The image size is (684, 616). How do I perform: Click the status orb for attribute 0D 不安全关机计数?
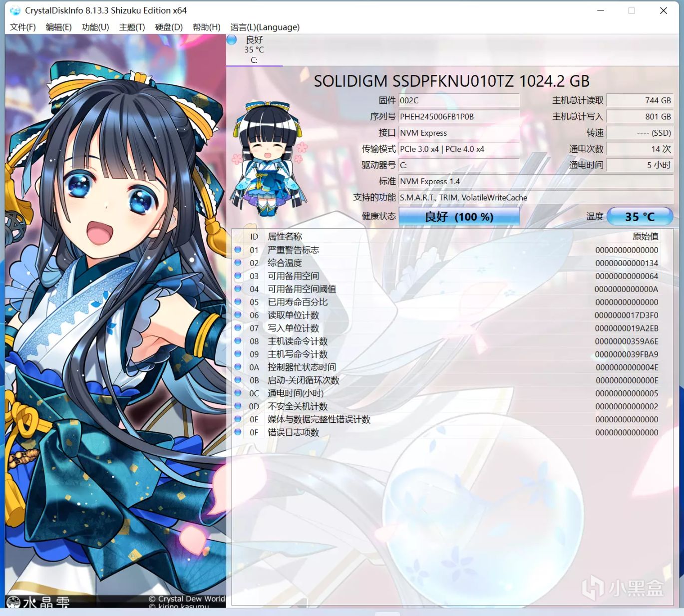tap(238, 406)
